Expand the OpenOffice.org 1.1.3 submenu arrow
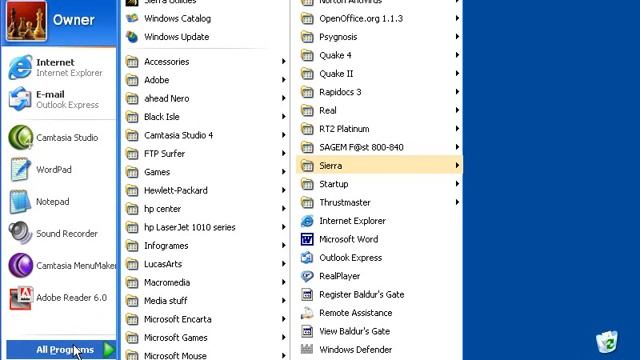This screenshot has height=360, width=640. [457, 18]
